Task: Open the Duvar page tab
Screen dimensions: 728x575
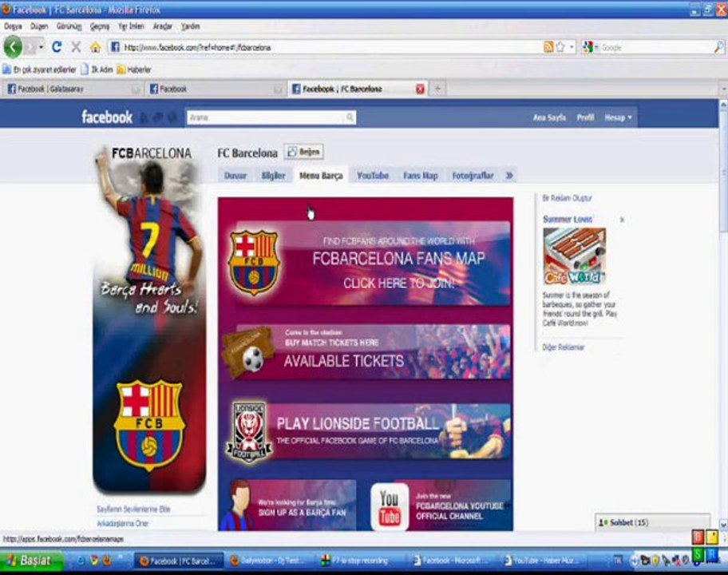Action: (235, 176)
